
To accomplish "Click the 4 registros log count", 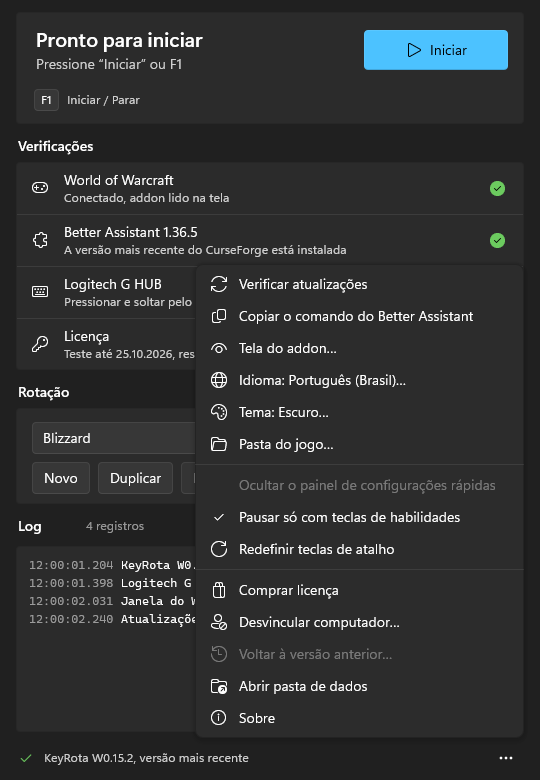I will click(x=115, y=526).
